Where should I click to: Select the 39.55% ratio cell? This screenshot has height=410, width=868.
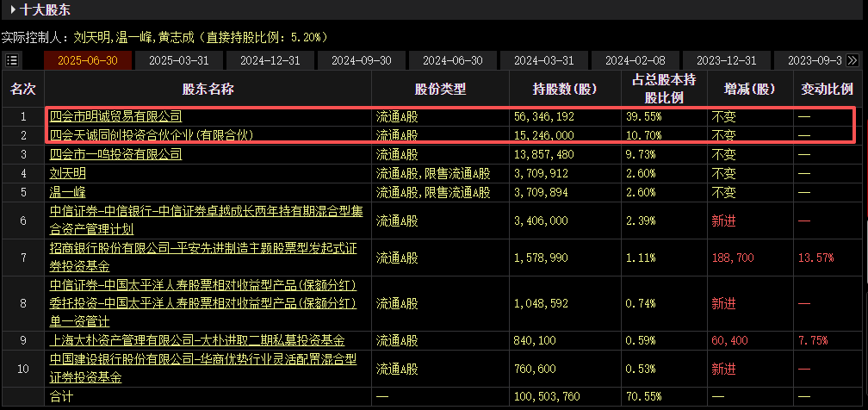[x=643, y=117]
